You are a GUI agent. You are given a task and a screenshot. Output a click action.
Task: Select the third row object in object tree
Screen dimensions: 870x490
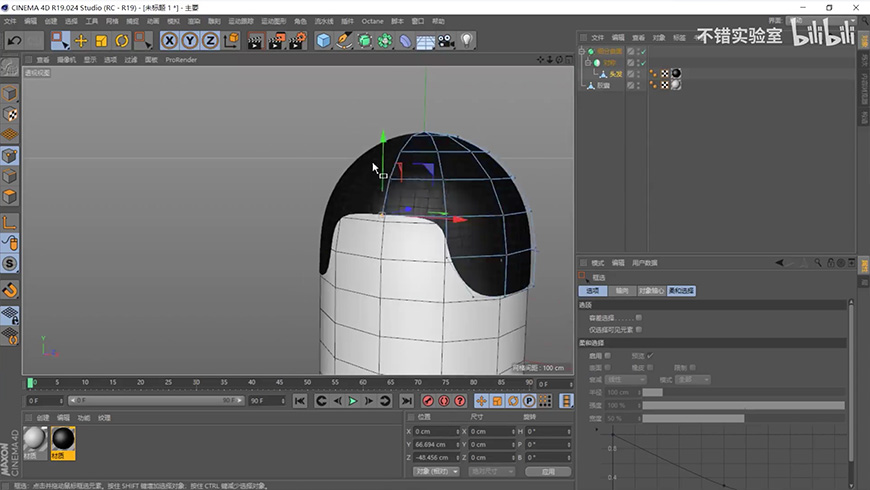tap(616, 74)
